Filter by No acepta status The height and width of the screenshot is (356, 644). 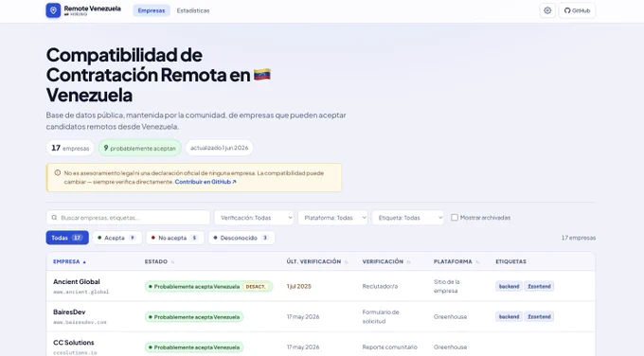click(175, 238)
